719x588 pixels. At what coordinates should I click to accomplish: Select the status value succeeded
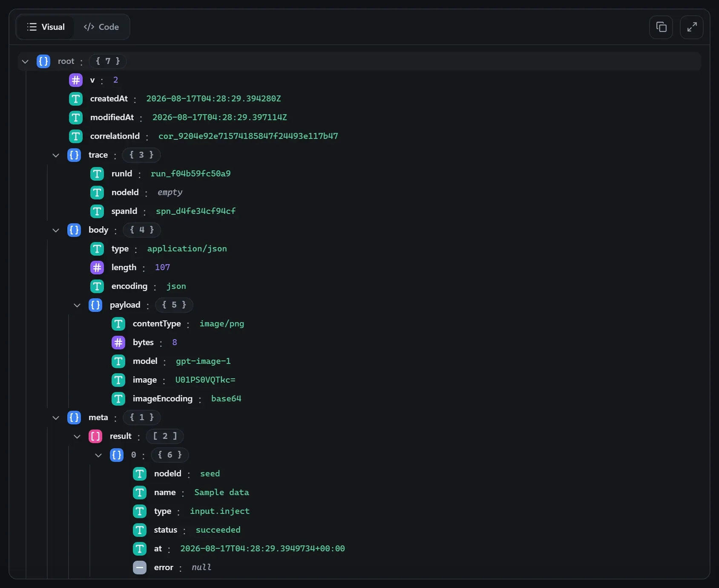[218, 530]
